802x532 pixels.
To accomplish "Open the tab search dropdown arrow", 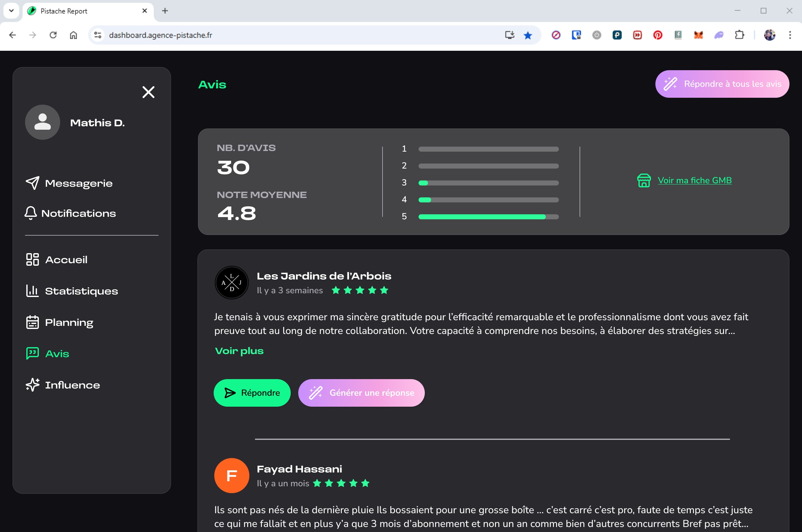I will click(x=11, y=11).
